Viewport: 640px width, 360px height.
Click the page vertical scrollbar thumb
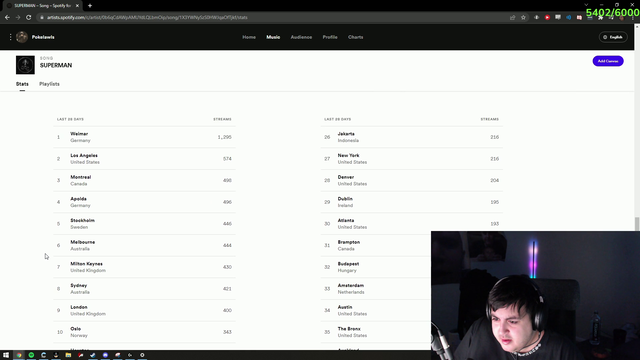637,224
